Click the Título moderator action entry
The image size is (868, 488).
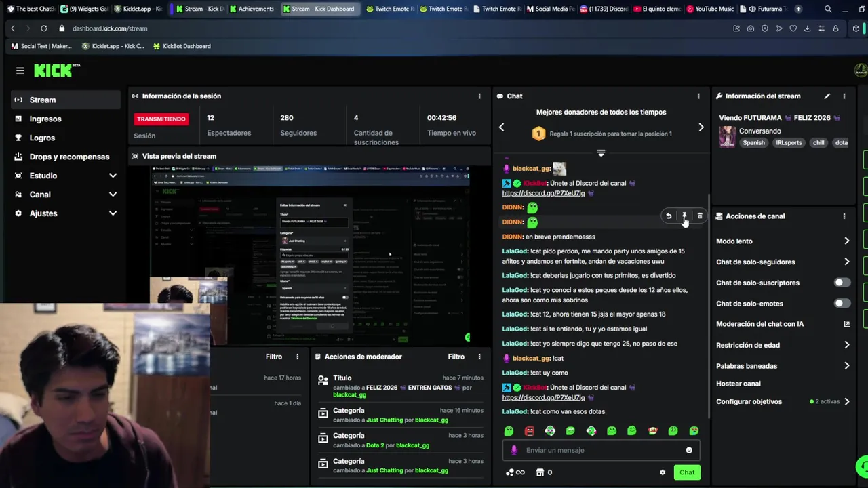(x=400, y=386)
